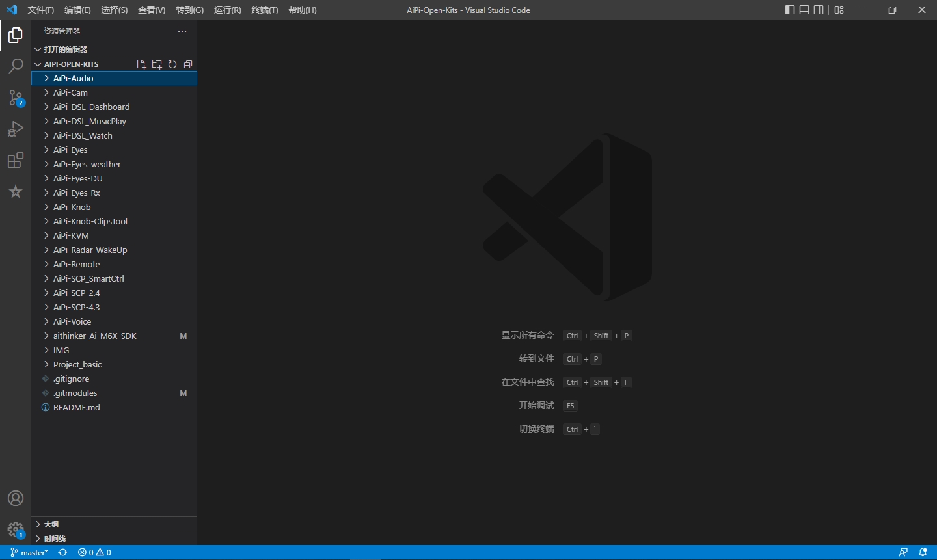The width and height of the screenshot is (937, 560).
Task: Open the Extensions view icon
Action: [x=16, y=160]
